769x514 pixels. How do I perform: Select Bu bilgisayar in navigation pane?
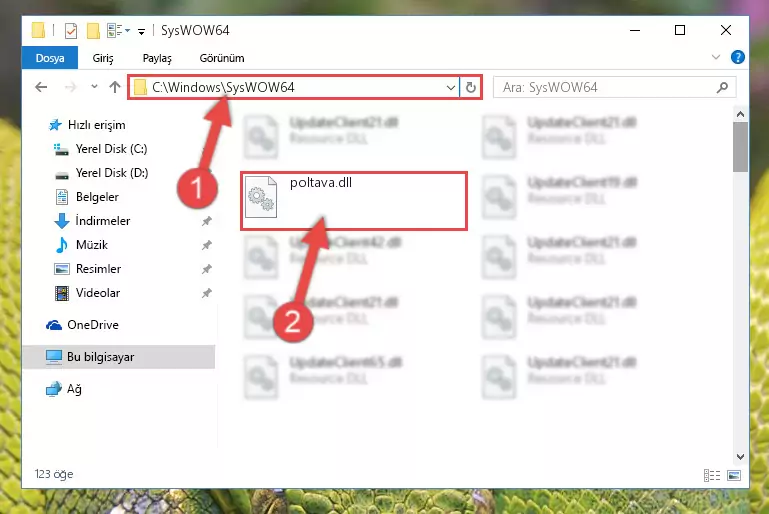100,357
